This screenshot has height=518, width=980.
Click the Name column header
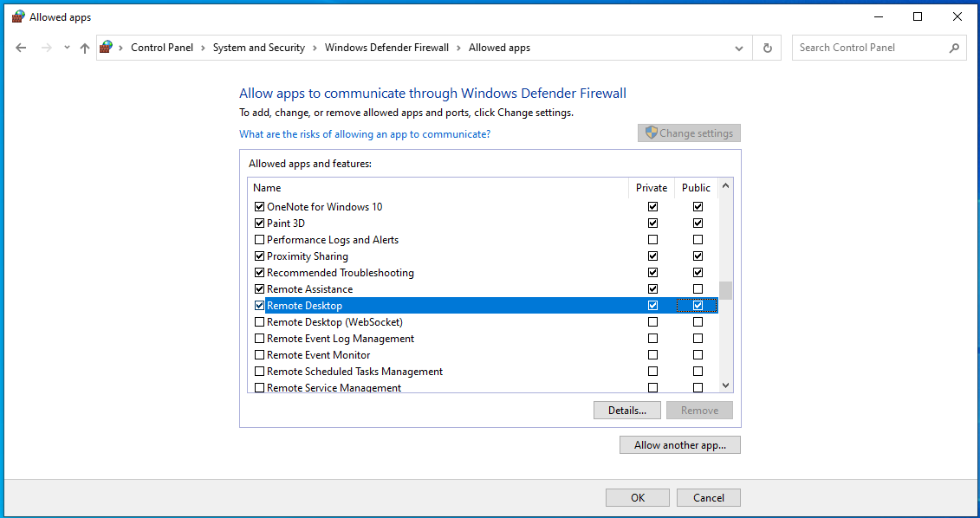[x=438, y=188]
